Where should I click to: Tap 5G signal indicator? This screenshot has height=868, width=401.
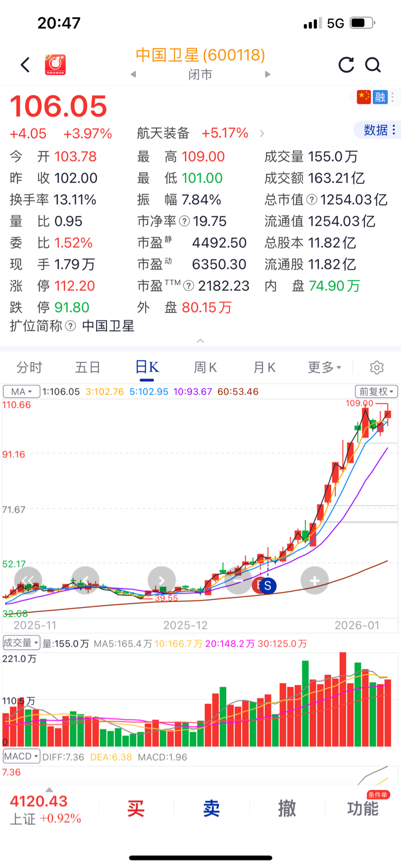coord(336,23)
